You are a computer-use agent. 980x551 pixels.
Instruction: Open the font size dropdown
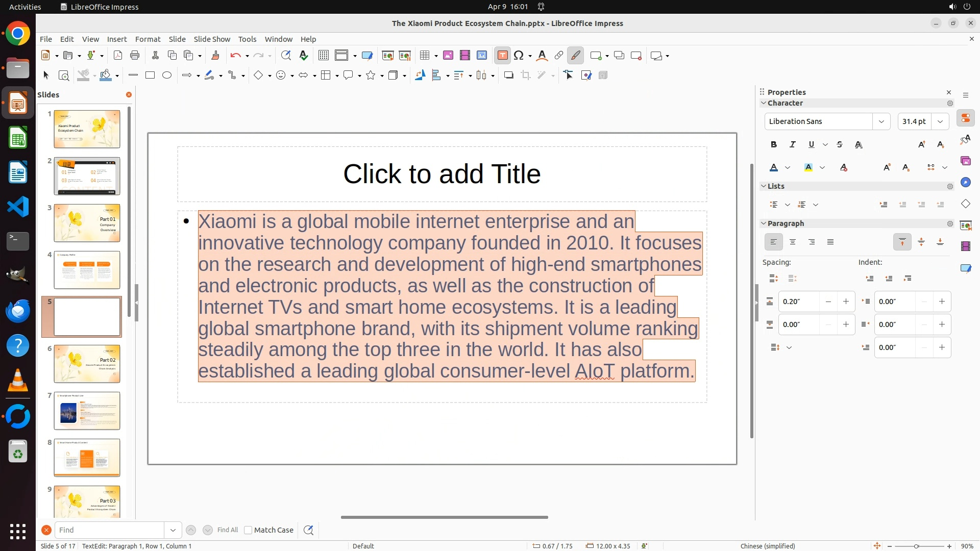tap(940, 121)
